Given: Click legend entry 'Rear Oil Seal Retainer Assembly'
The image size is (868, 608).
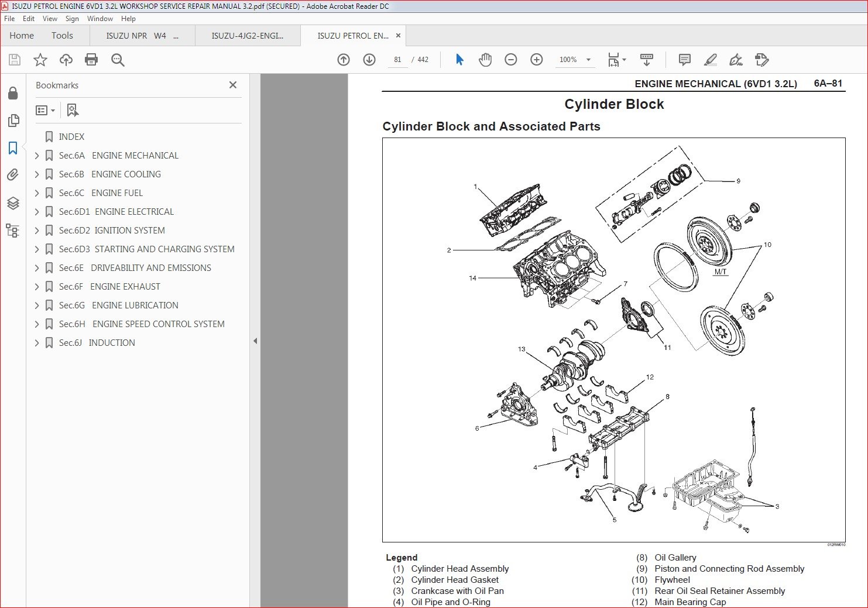Looking at the screenshot, I should tap(720, 591).
